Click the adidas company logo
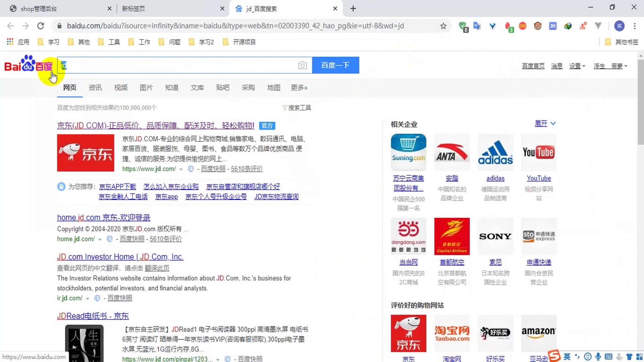 point(495,152)
